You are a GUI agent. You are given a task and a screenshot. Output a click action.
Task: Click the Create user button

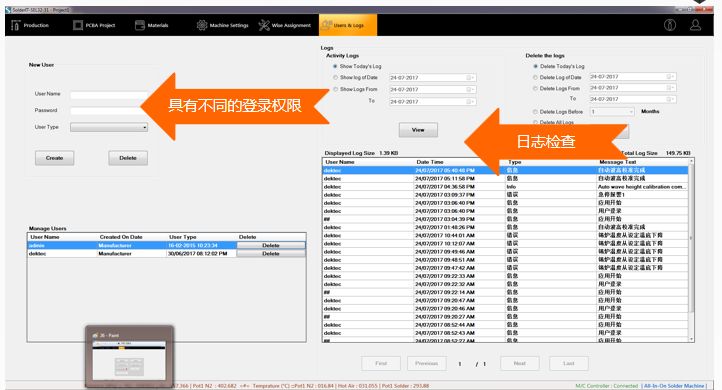coord(54,158)
